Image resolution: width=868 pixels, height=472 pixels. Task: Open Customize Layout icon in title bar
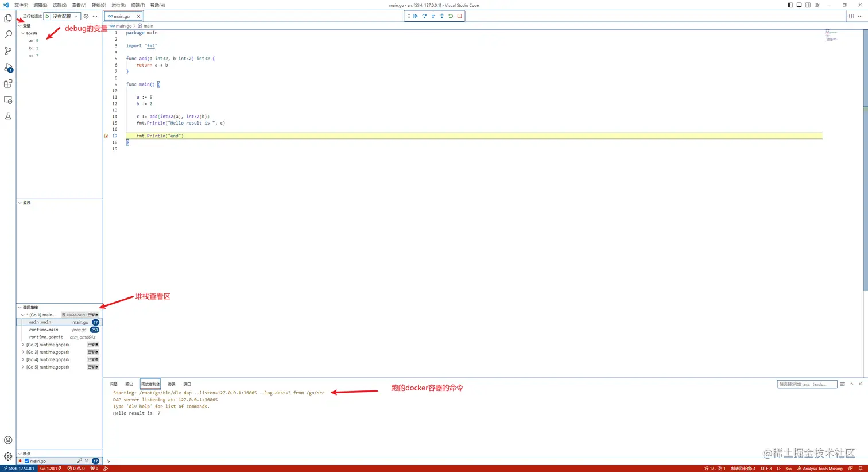pyautogui.click(x=817, y=5)
